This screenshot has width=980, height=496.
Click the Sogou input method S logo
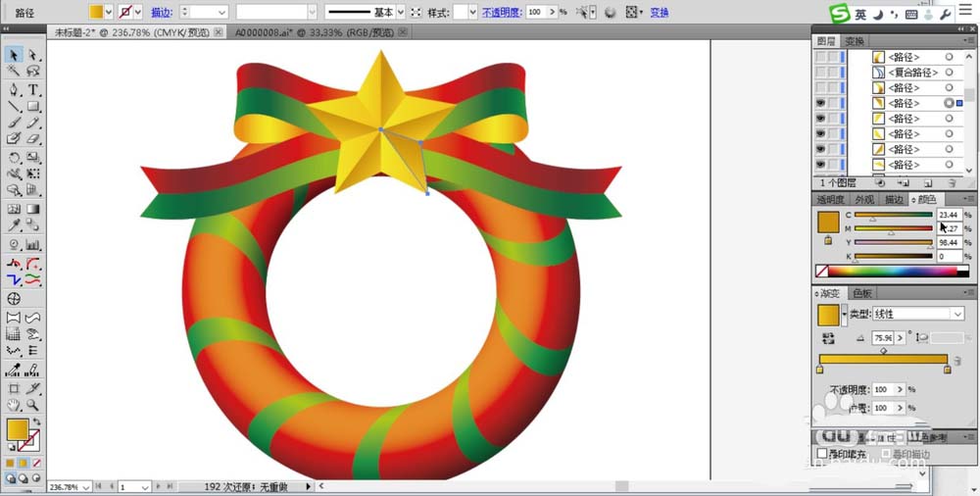pos(840,13)
